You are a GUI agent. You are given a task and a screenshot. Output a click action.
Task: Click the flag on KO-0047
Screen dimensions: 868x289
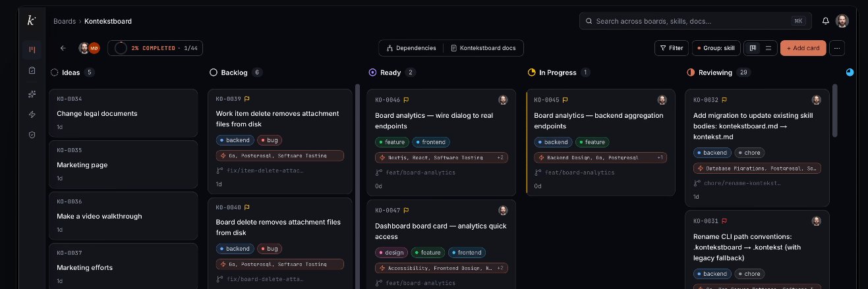(407, 211)
